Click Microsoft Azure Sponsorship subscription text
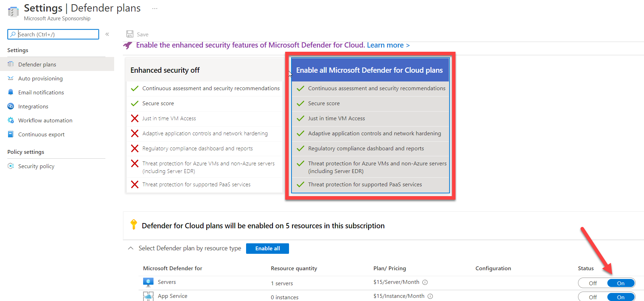This screenshot has height=301, width=644. 57,19
